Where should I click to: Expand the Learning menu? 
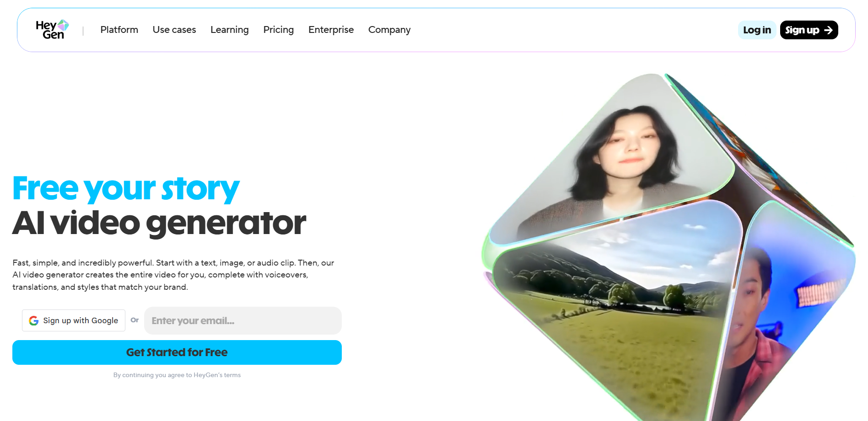coord(230,30)
